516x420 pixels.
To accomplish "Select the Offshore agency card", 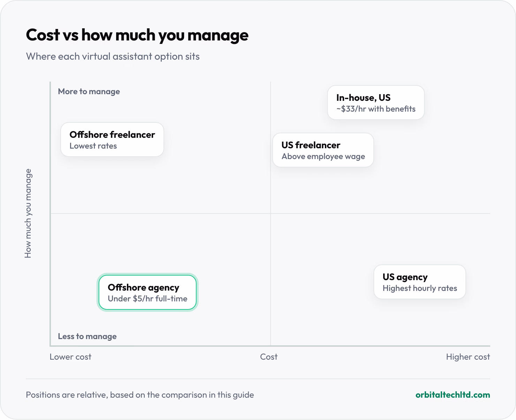I will tap(147, 292).
